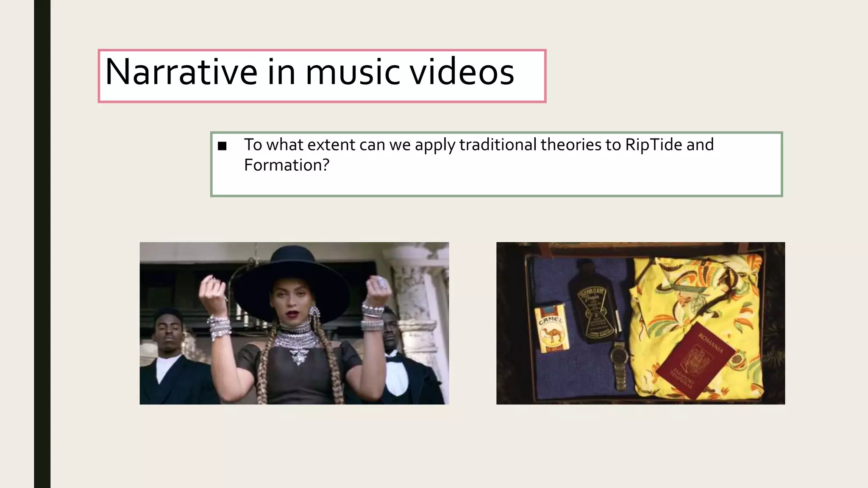This screenshot has width=868, height=488.
Task: Select the Formation video still with black hat
Action: tap(294, 323)
